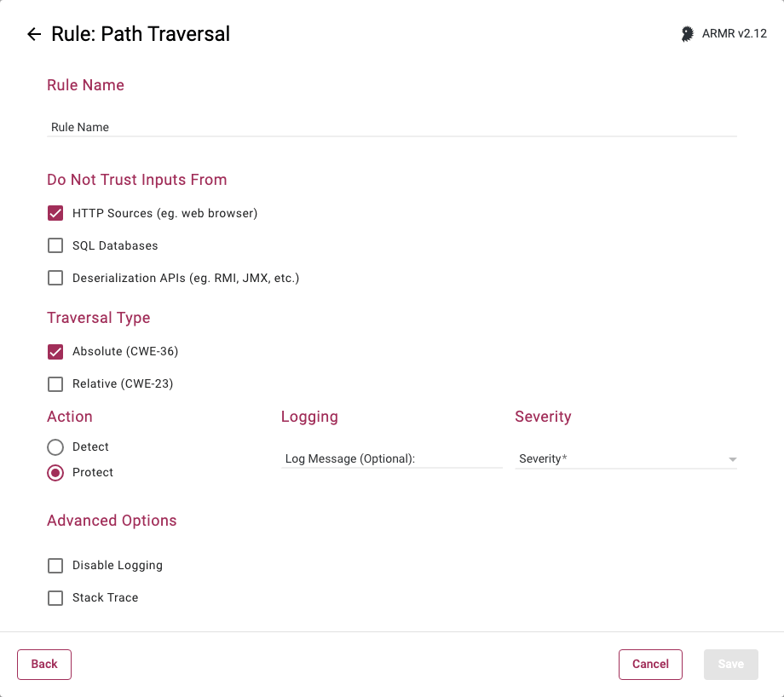Enable the Stack Trace option
This screenshot has width=784, height=697.
click(x=55, y=597)
